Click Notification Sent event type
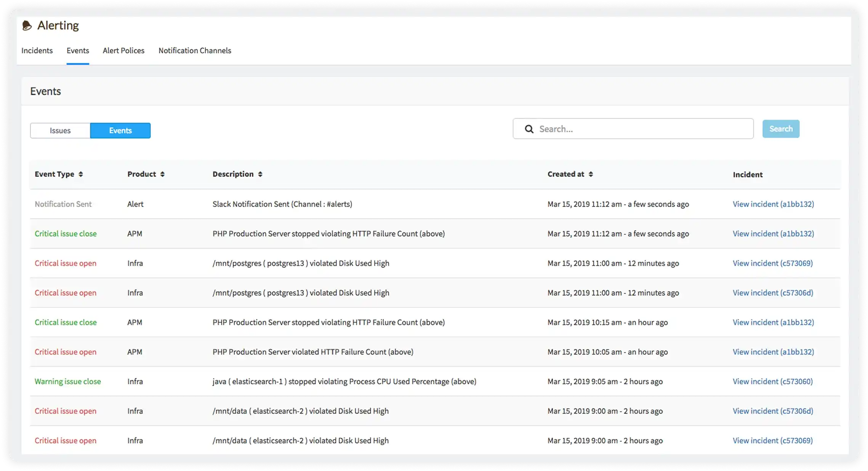868x471 pixels. pos(63,204)
